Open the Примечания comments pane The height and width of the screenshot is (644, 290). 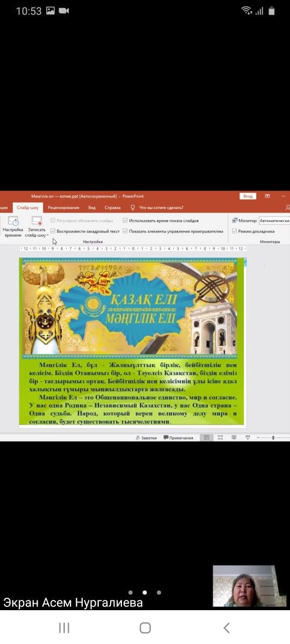pos(178,438)
